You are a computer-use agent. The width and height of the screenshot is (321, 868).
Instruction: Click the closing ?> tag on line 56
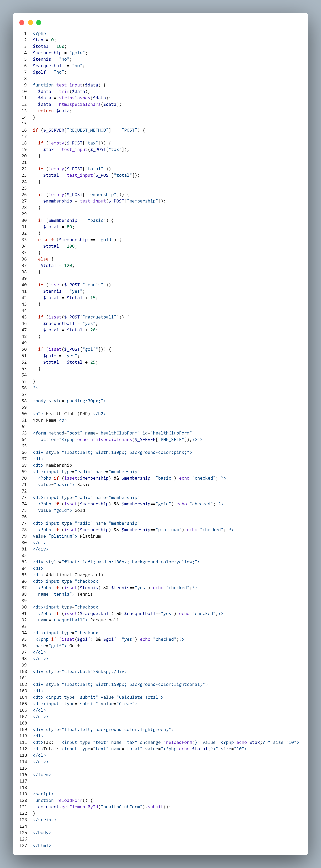pos(35,388)
